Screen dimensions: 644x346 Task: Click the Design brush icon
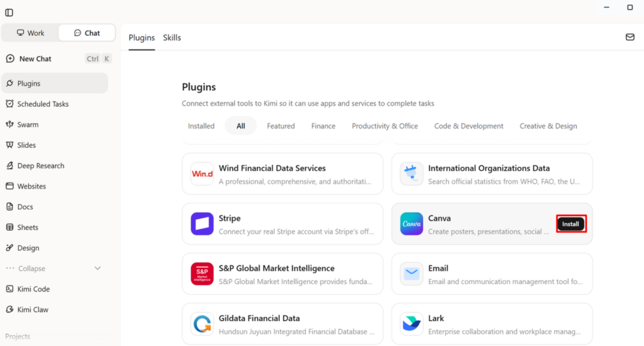[x=10, y=248]
